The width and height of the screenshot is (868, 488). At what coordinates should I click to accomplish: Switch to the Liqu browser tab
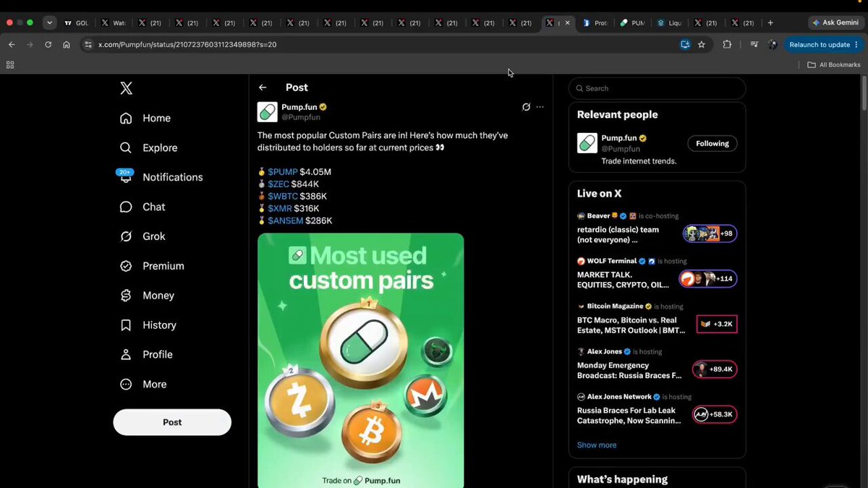(670, 23)
